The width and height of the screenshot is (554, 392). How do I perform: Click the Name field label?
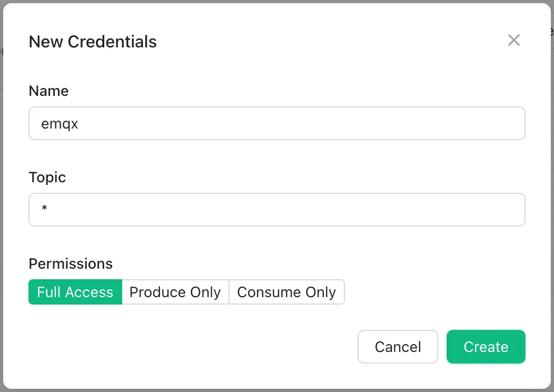coord(48,91)
